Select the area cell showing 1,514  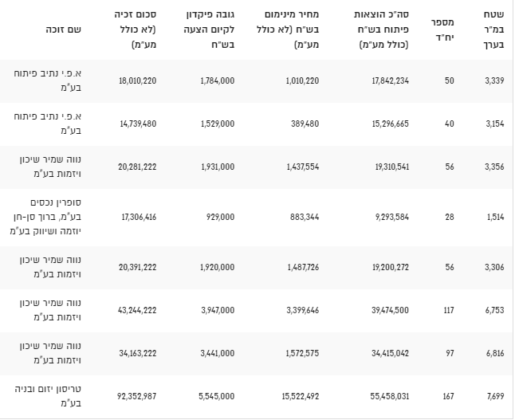[494, 217]
